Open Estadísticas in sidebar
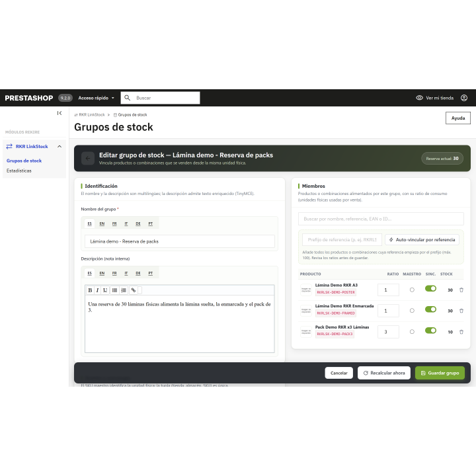 tap(19, 171)
